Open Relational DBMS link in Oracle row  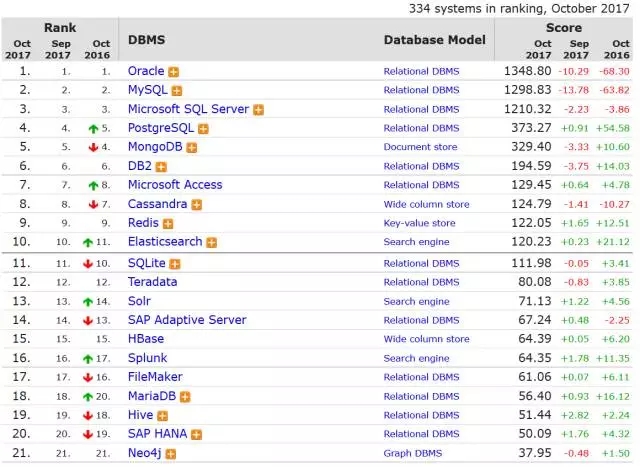click(x=421, y=71)
